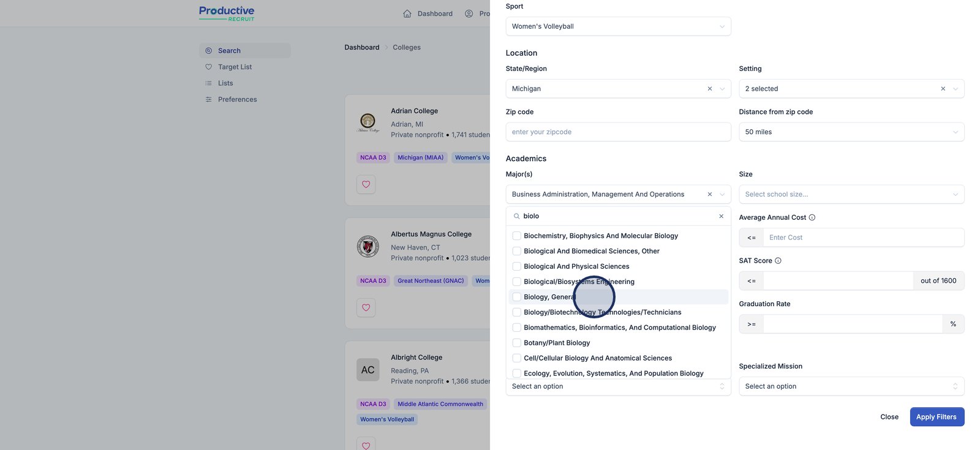Check the Botany/Plant Biology option
Image resolution: width=980 pixels, height=450 pixels.
pyautogui.click(x=517, y=343)
